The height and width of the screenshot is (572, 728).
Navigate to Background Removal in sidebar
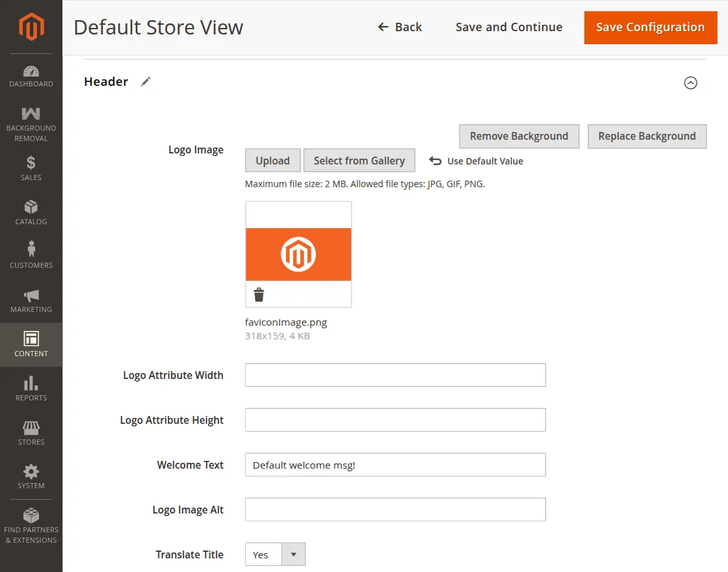[31, 119]
